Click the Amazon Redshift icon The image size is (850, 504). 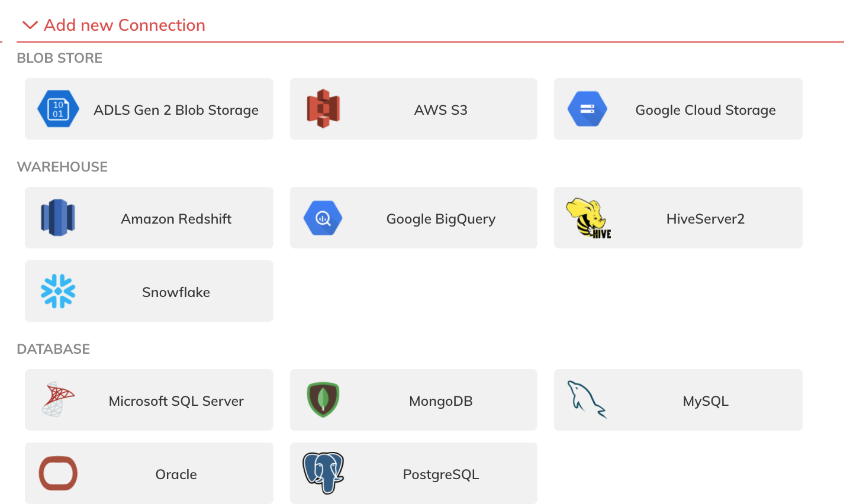coord(58,218)
